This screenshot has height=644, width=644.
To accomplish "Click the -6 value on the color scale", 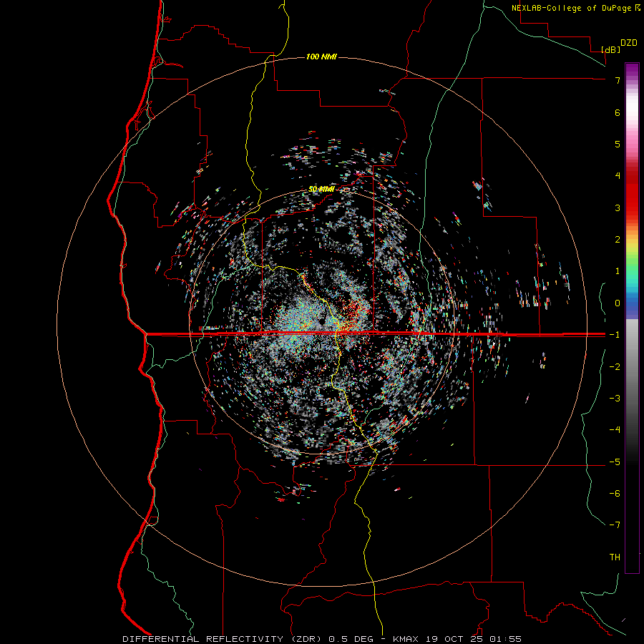I will [x=615, y=494].
